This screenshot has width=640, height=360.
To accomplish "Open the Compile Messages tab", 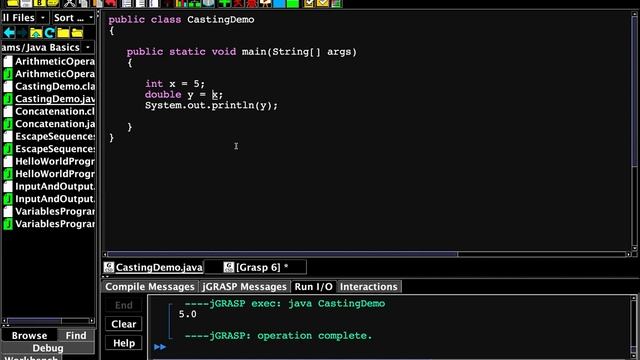I will pyautogui.click(x=150, y=287).
